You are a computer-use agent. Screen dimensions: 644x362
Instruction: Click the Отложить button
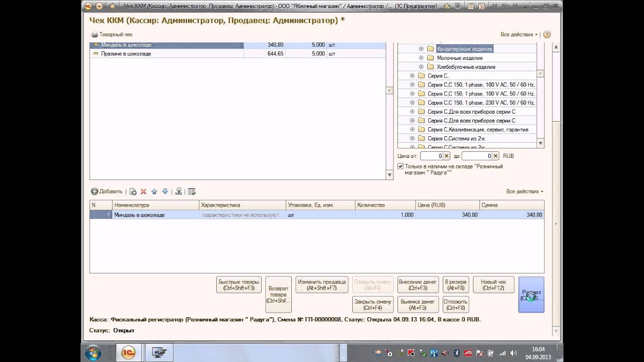[456, 305]
